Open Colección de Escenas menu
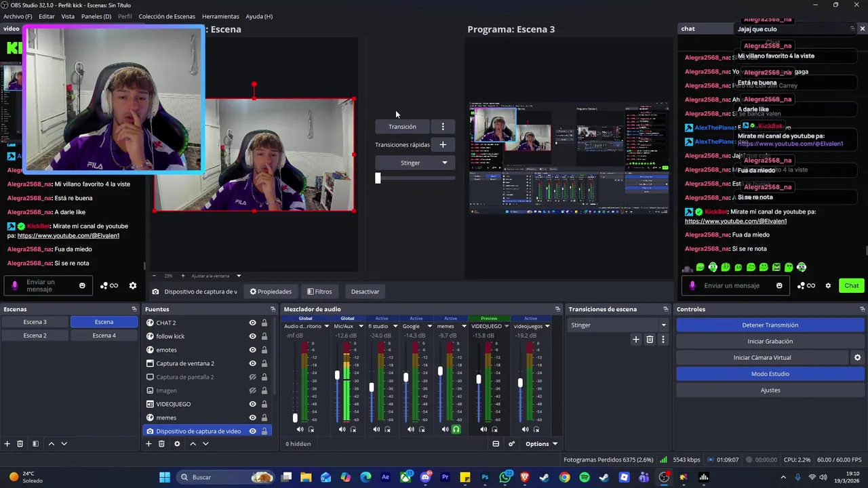The height and width of the screenshot is (488, 868). (167, 16)
